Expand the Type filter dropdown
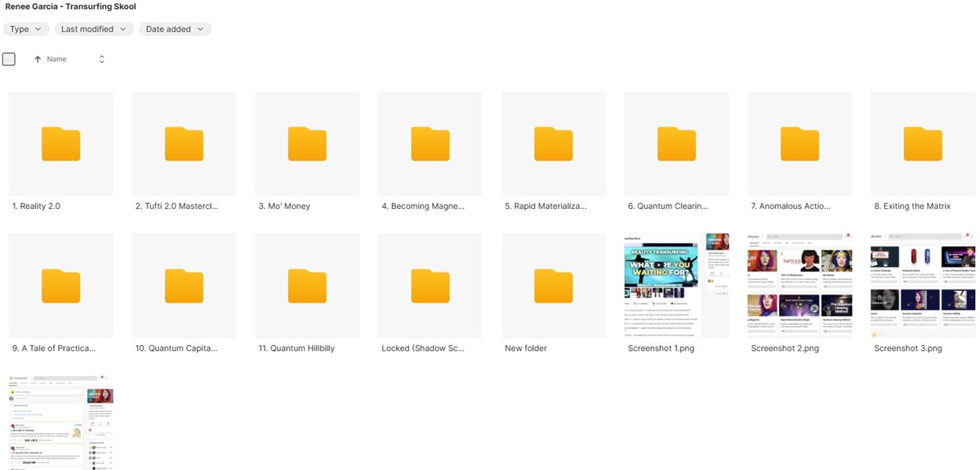Viewport: 980px width, 470px height. (26, 29)
